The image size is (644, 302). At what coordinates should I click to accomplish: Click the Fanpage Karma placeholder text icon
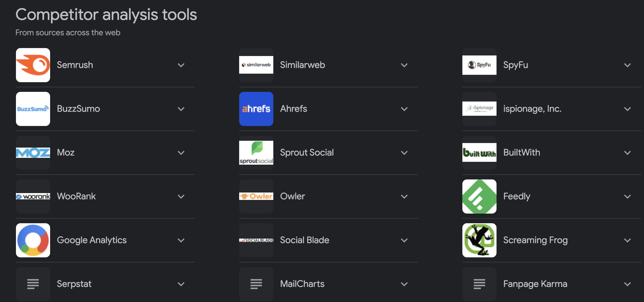[479, 284]
